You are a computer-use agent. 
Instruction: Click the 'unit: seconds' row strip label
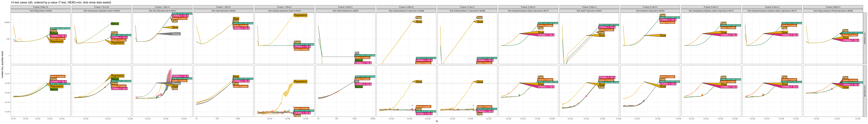pyautogui.click(x=865, y=91)
